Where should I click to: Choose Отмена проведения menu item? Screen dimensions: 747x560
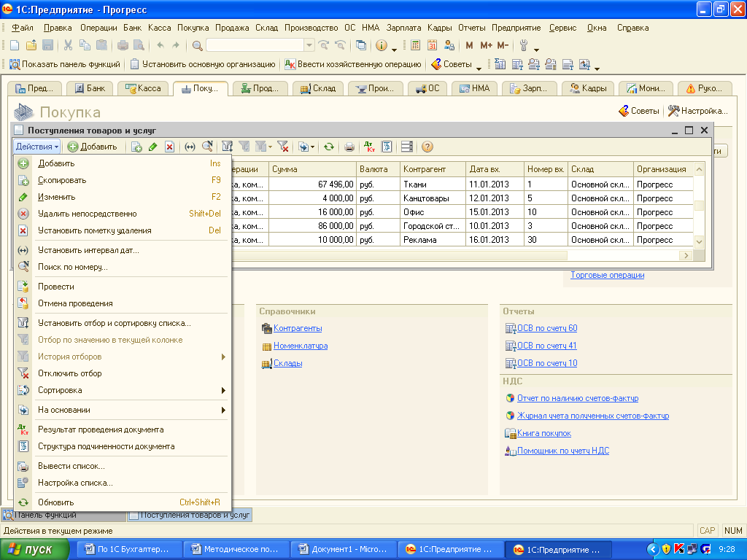(x=123, y=303)
